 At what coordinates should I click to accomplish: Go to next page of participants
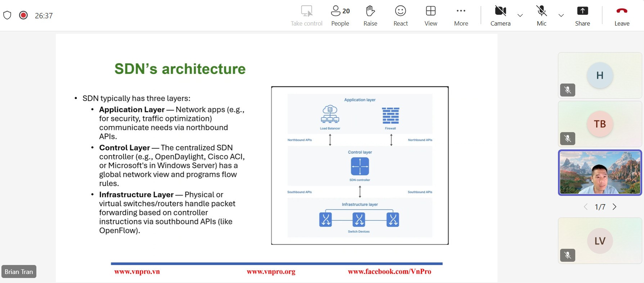click(614, 207)
